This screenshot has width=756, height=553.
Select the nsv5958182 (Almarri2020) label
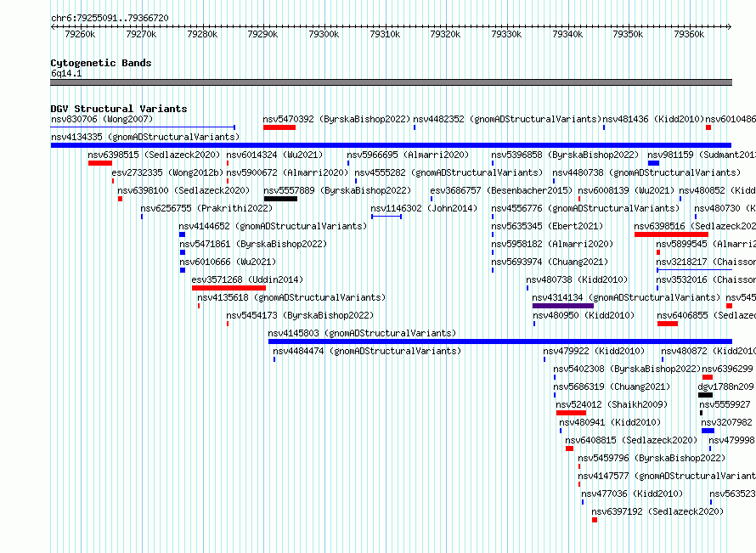tap(552, 244)
